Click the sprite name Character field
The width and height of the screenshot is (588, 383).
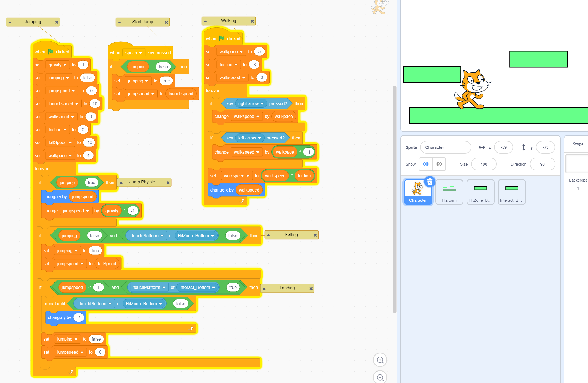pos(445,147)
